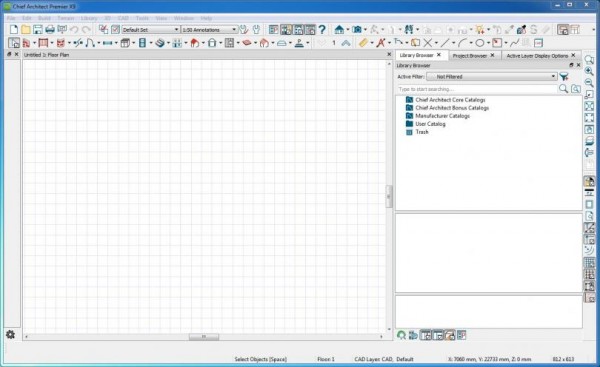Expand the cabinet tool dropdown arrow
This screenshot has width=600, height=367.
tap(133, 43)
